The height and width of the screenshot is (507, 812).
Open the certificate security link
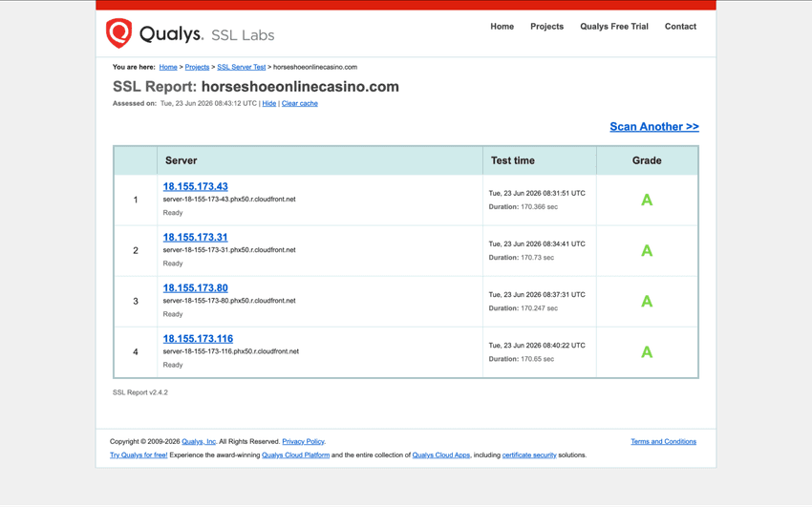click(529, 455)
